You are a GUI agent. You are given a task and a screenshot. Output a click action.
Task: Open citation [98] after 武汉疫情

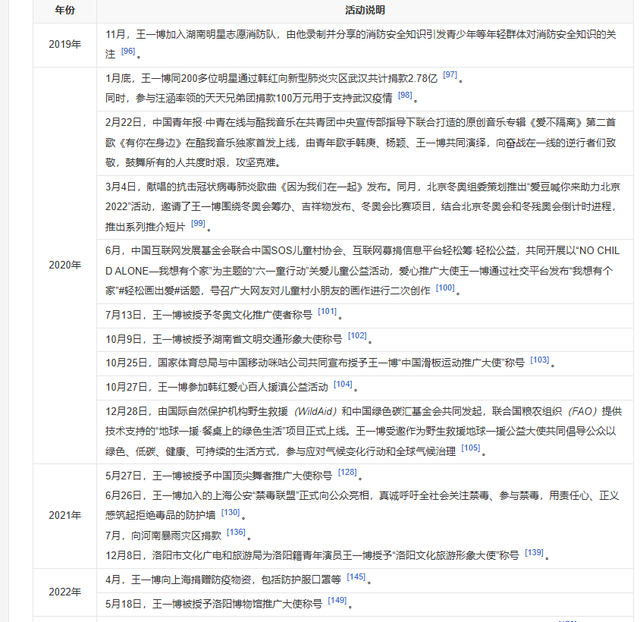405,95
